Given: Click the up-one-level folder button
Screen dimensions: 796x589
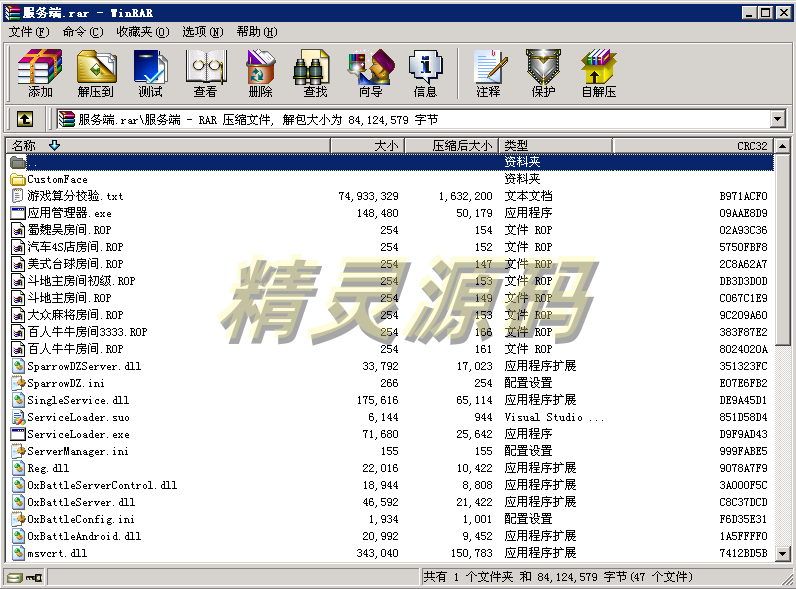Looking at the screenshot, I should click(25, 120).
